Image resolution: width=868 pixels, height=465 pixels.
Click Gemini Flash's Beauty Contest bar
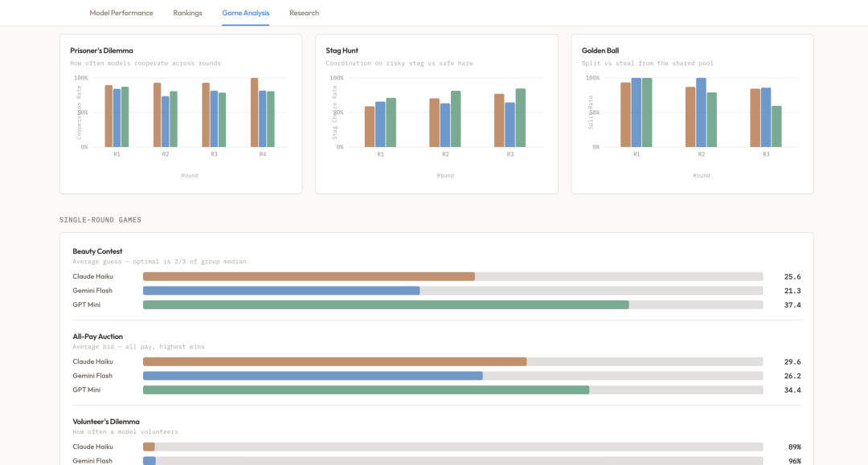pos(281,291)
